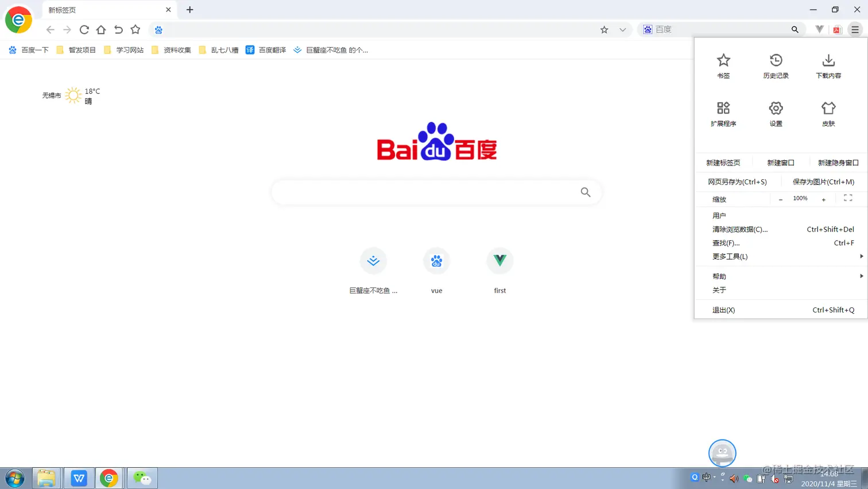868x489 pixels.
Task: Open the 乱七八糟 bookmark folder
Action: [x=218, y=50]
